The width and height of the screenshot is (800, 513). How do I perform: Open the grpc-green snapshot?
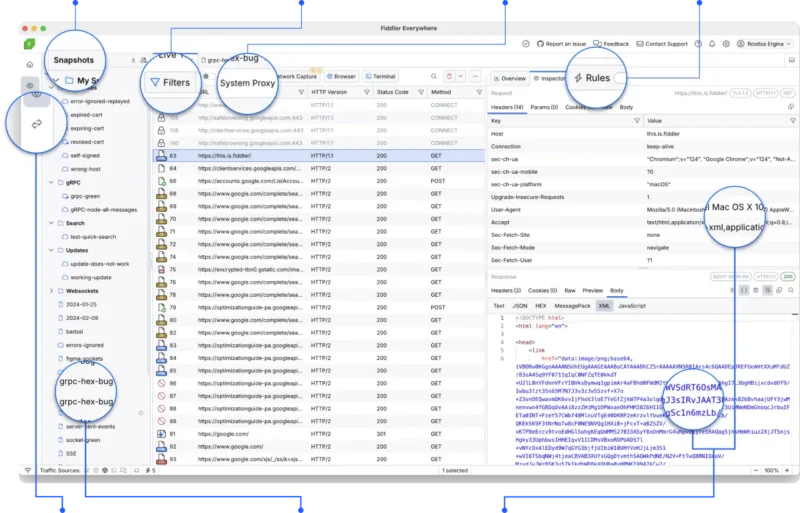point(81,196)
